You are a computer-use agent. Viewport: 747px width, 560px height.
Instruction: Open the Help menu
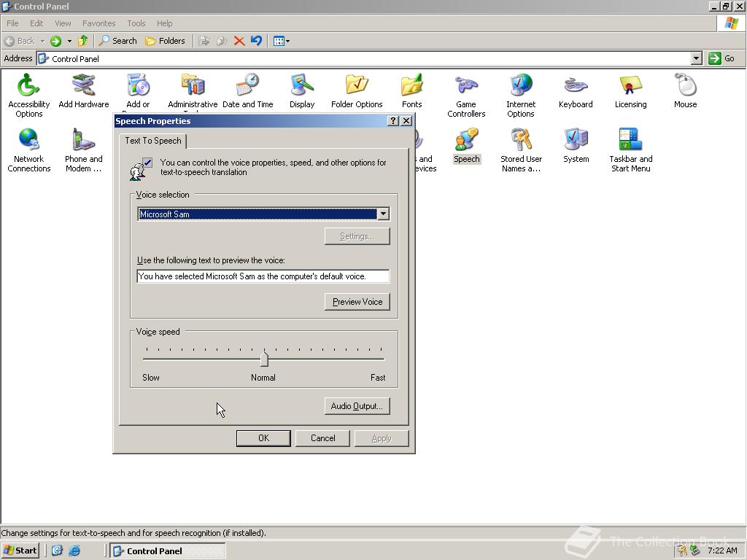164,23
